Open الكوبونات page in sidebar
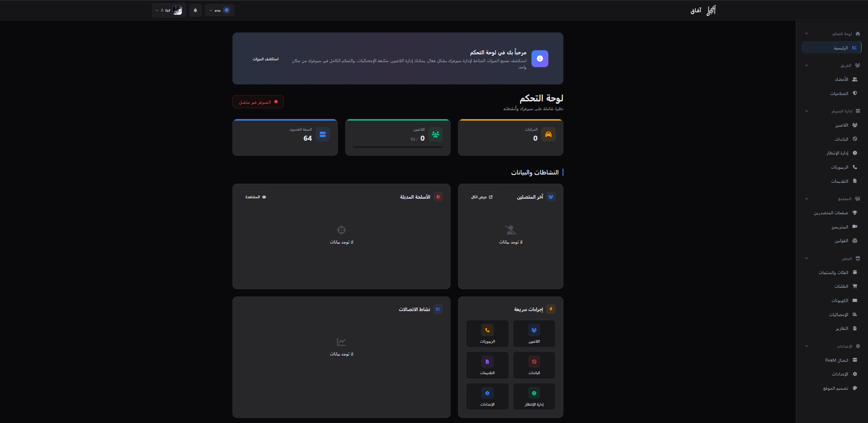Image resolution: width=868 pixels, height=423 pixels. click(840, 301)
